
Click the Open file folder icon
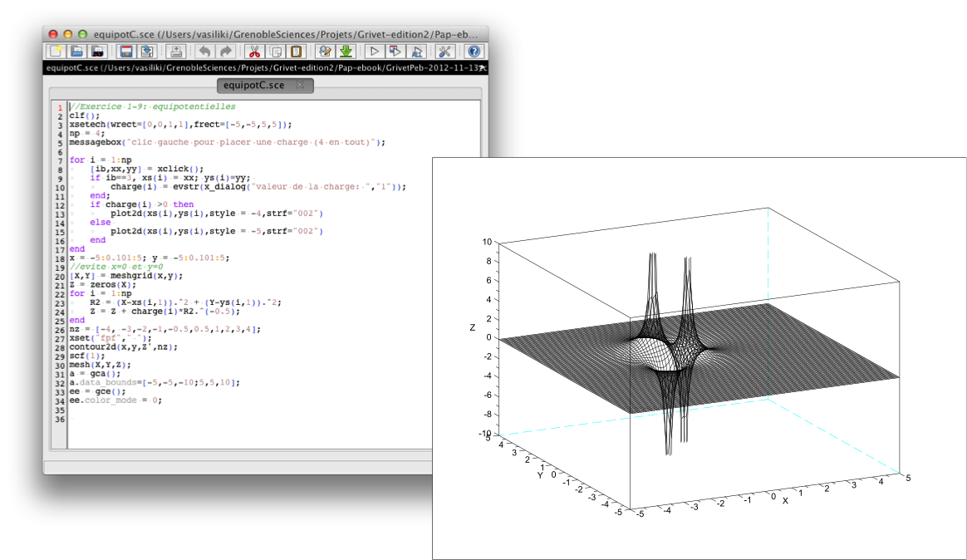[77, 52]
